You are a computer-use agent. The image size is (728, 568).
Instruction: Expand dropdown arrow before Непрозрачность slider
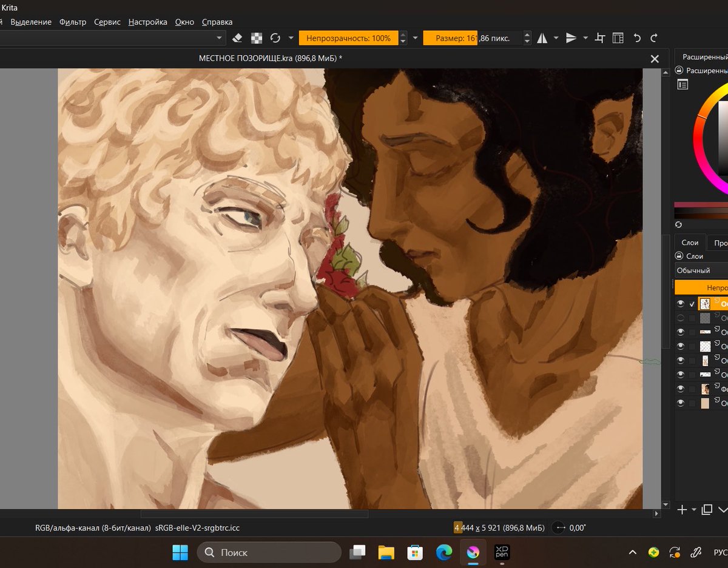click(291, 38)
